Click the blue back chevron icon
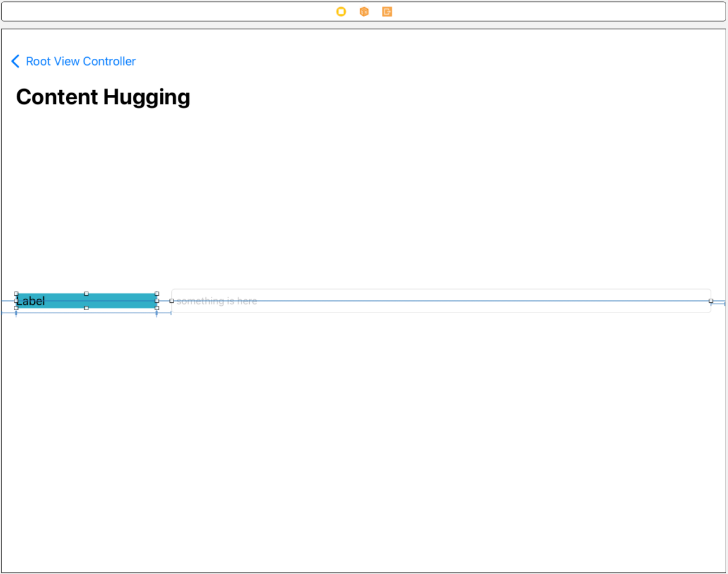Screen dimensions: 728x574 point(16,61)
